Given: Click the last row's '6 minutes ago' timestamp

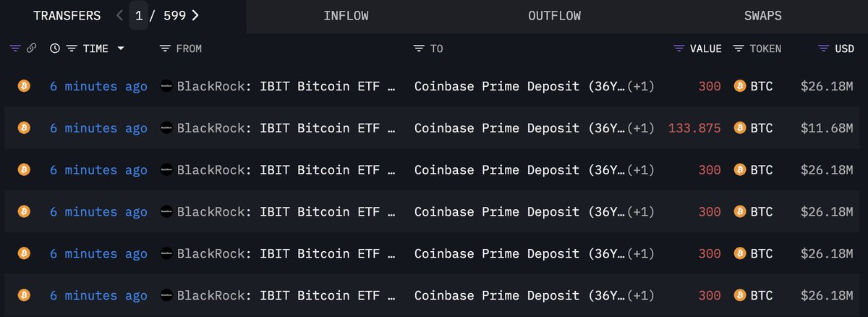Looking at the screenshot, I should click(98, 295).
